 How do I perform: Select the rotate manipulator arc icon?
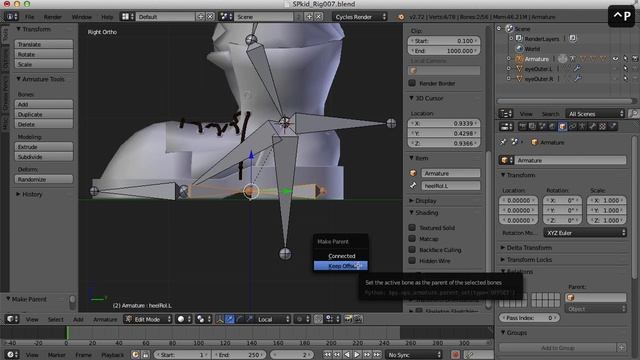click(x=240, y=319)
